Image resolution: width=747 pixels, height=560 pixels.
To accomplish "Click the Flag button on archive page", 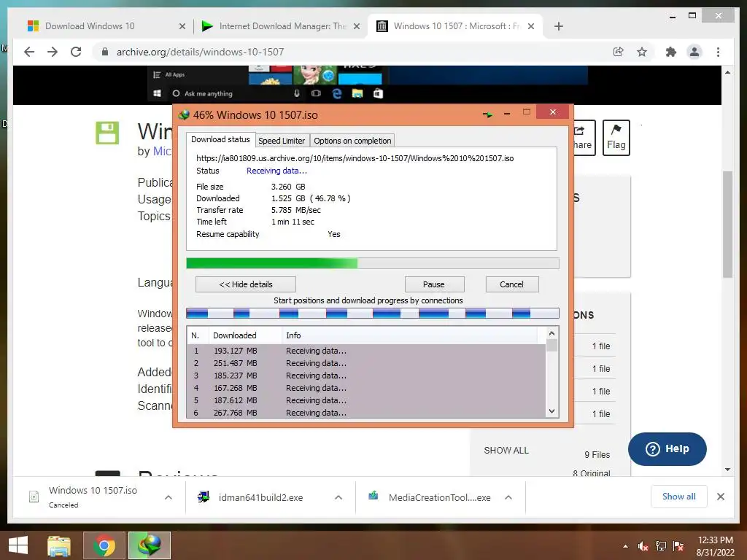I will coord(616,138).
